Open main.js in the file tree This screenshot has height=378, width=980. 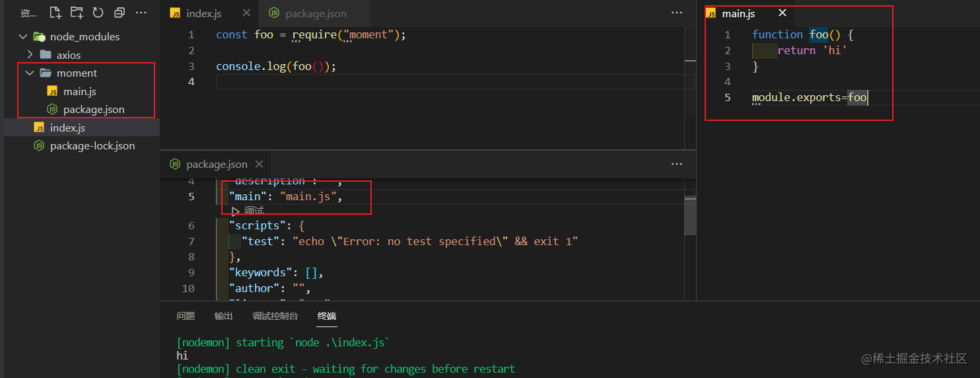coord(79,91)
